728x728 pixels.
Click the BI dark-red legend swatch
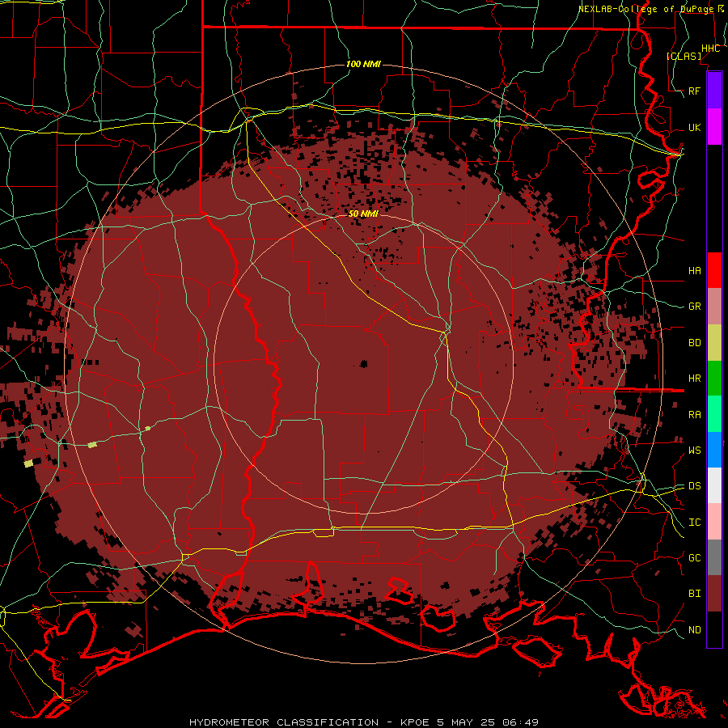[x=714, y=594]
